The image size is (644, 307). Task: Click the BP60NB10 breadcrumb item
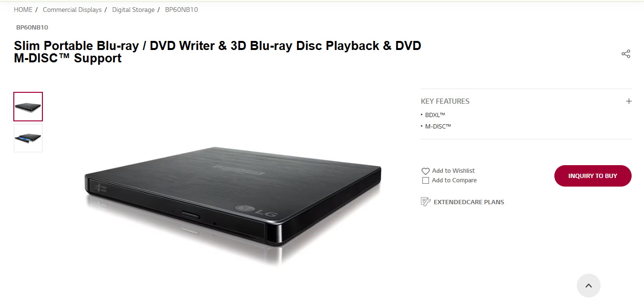[x=181, y=10]
